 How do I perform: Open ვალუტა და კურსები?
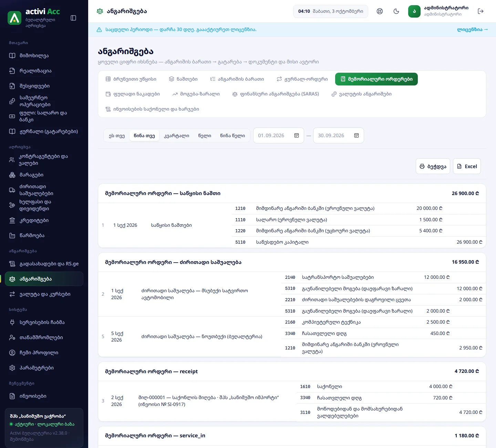[44, 294]
